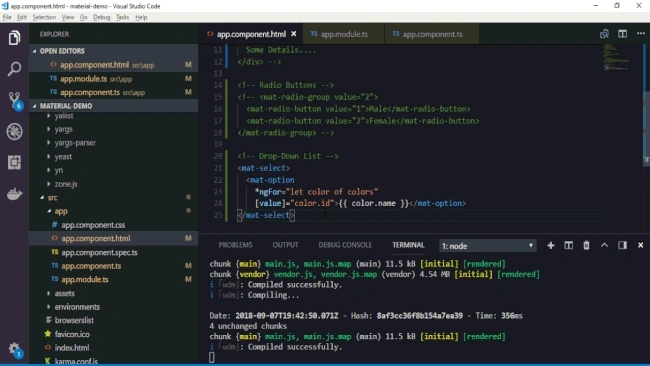The width and height of the screenshot is (650, 366).
Task: Open Source Control view with badge
Action: tap(15, 101)
